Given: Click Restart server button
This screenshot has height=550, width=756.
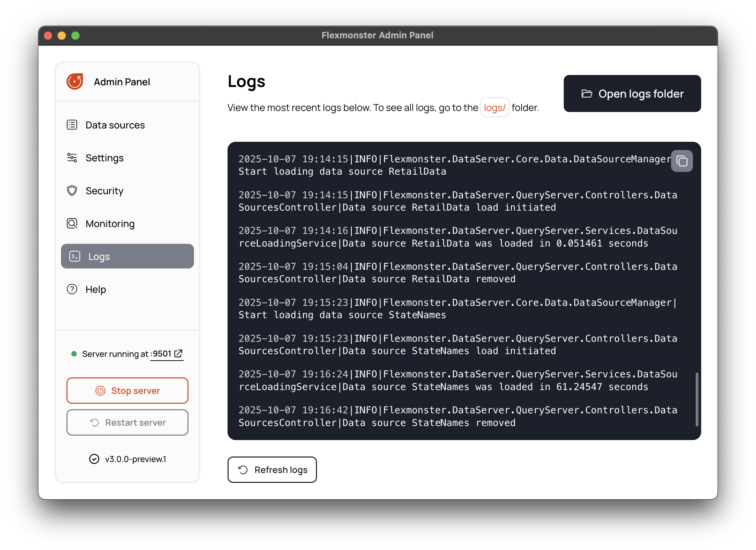Looking at the screenshot, I should tap(127, 422).
